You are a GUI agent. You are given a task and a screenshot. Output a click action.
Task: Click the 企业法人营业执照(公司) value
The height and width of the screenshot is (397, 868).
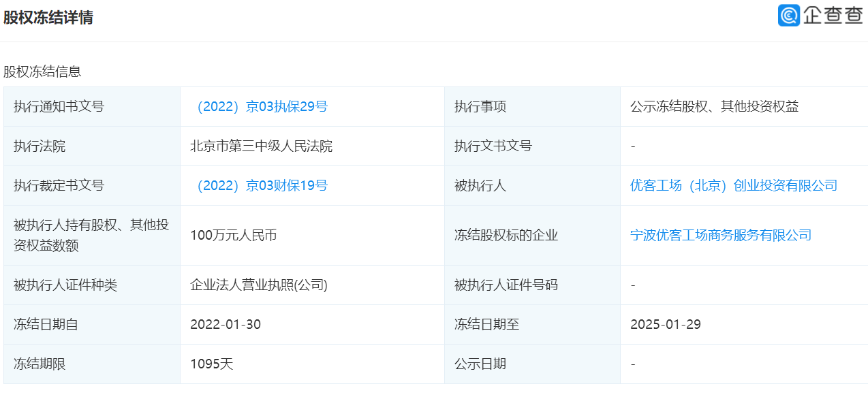tap(259, 285)
